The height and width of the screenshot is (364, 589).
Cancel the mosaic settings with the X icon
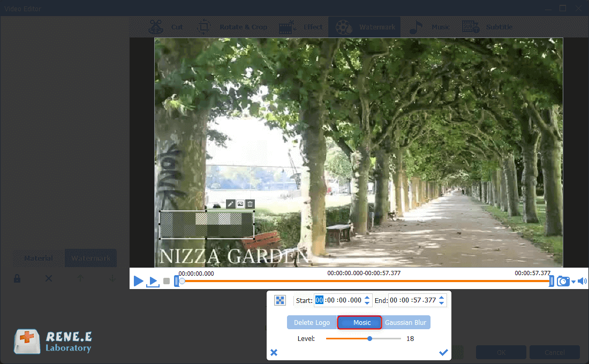(x=274, y=352)
